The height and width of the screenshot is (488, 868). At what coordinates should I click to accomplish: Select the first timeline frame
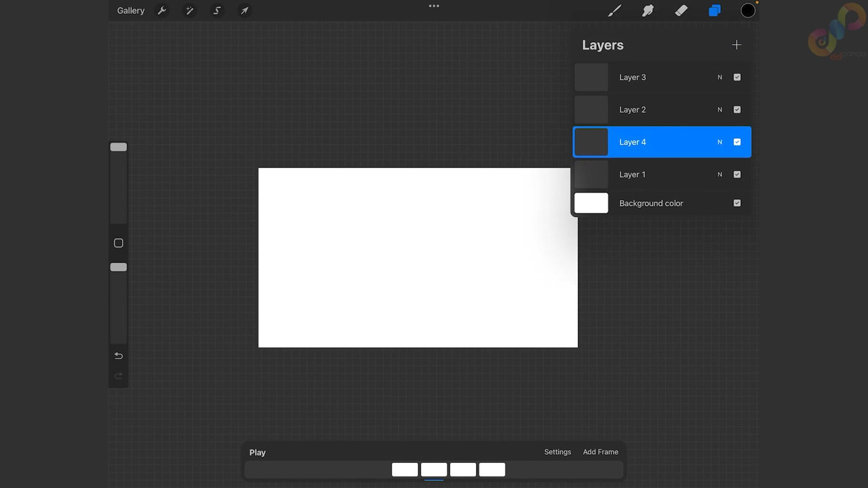tap(405, 470)
